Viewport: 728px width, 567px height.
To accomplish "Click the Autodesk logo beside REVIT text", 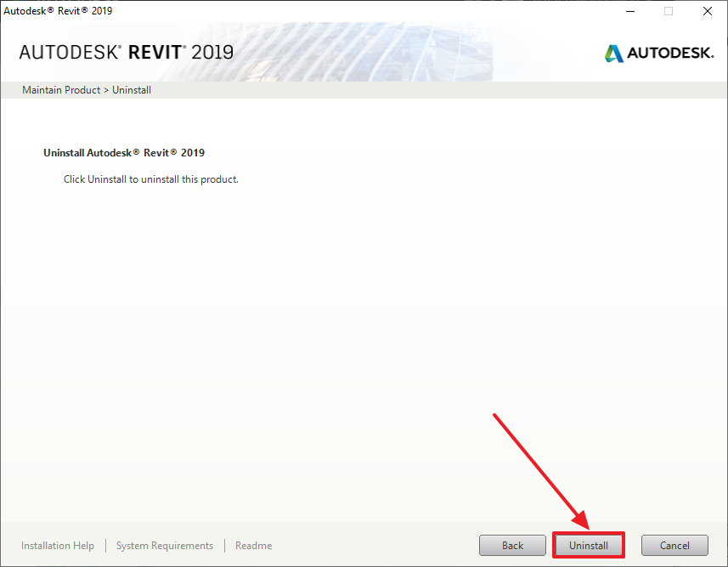I will (x=614, y=52).
